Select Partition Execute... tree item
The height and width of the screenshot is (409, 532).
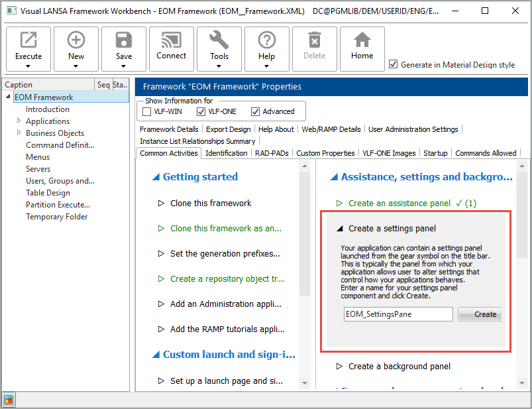click(x=58, y=205)
